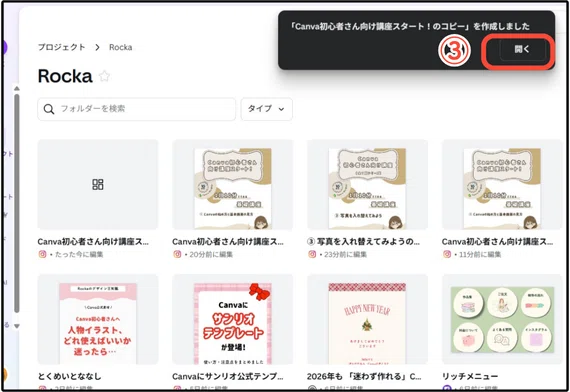Screen dimensions: 570x392
Task: Open the design thumbnail edited 11分前
Action: point(502,184)
